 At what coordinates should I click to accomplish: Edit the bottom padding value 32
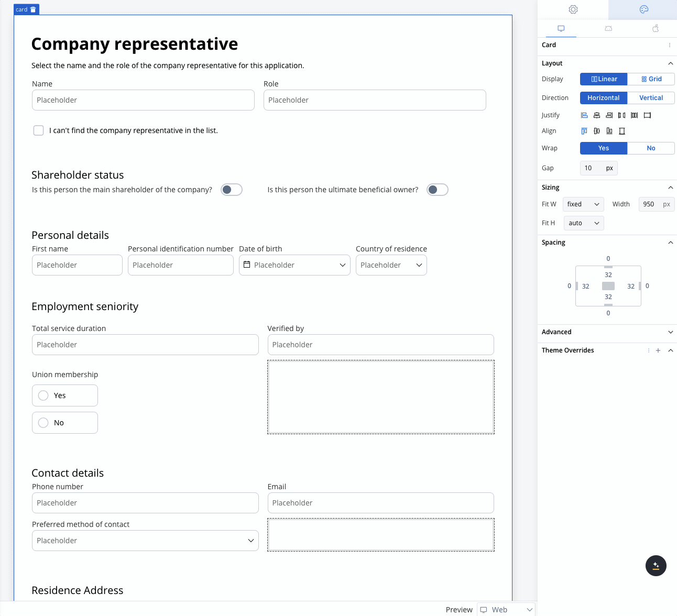pos(608,297)
